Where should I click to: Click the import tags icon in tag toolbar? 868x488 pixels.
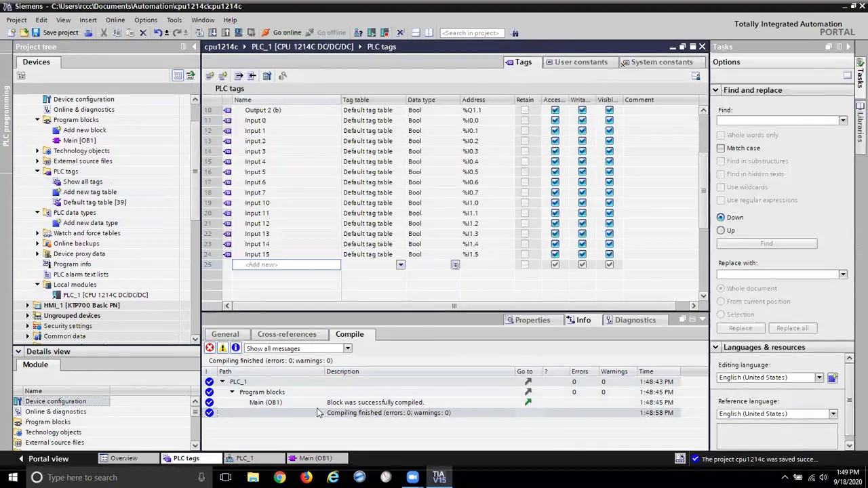(x=252, y=75)
